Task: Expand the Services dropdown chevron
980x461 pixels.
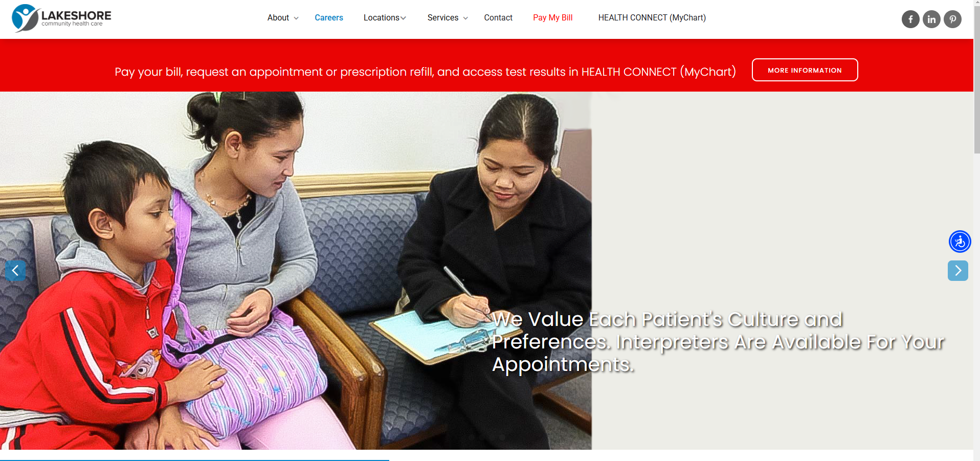Action: (x=465, y=18)
